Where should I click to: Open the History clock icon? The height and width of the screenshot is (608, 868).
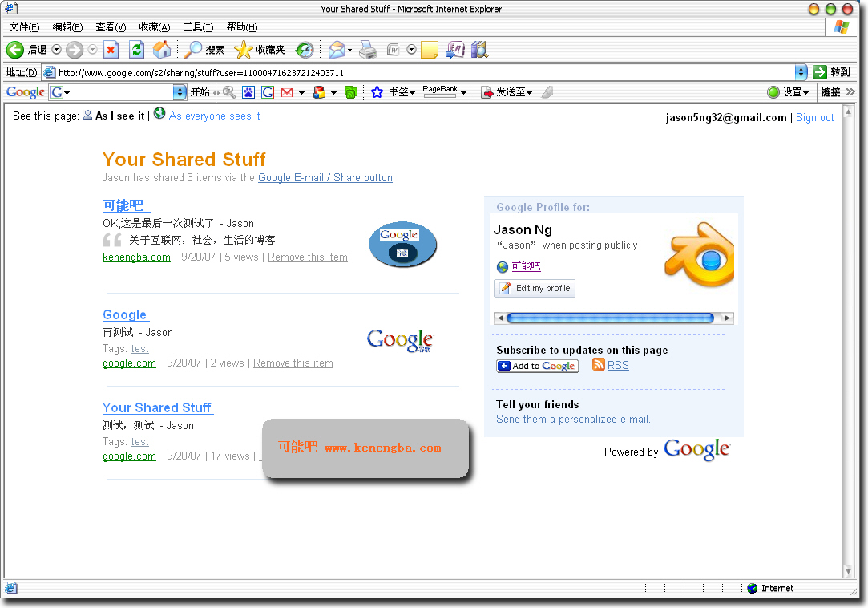point(305,50)
